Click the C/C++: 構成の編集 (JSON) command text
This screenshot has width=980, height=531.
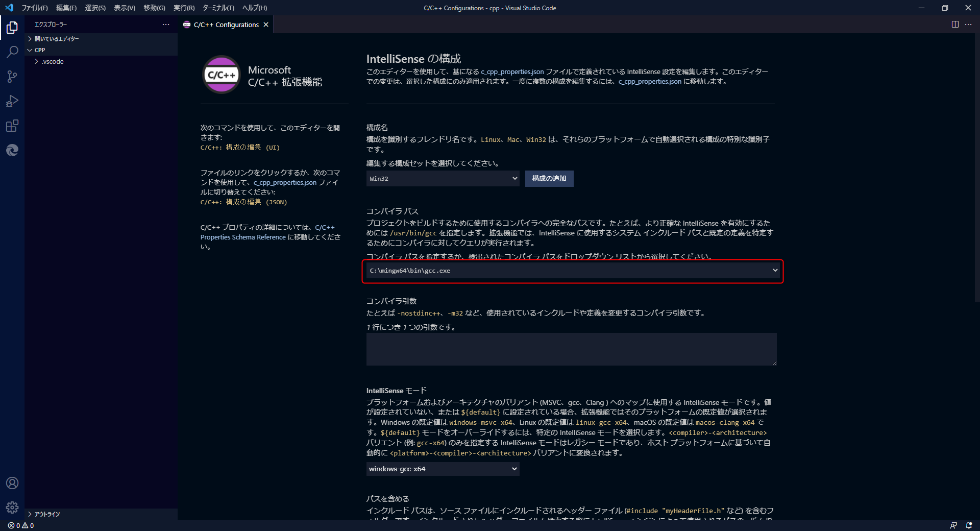point(243,202)
